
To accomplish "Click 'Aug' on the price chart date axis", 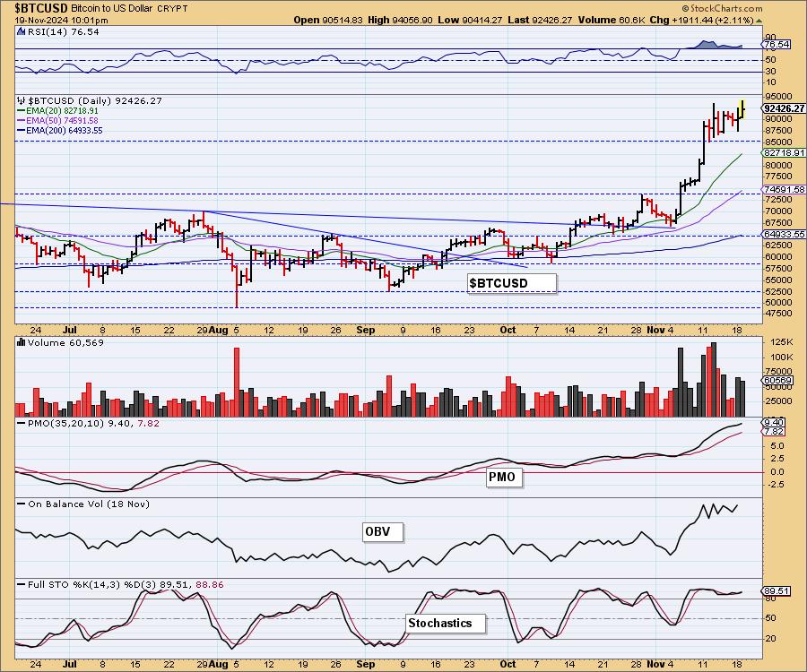I will (219, 330).
